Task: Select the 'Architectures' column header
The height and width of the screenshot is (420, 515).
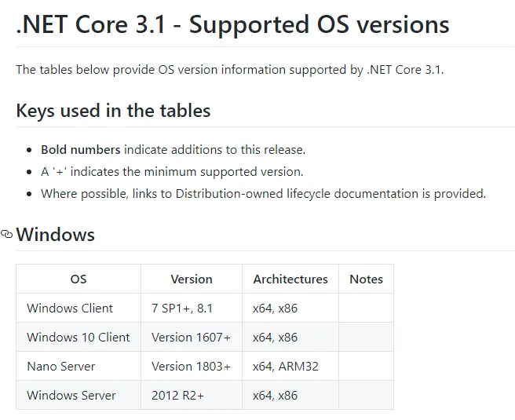Action: point(290,279)
